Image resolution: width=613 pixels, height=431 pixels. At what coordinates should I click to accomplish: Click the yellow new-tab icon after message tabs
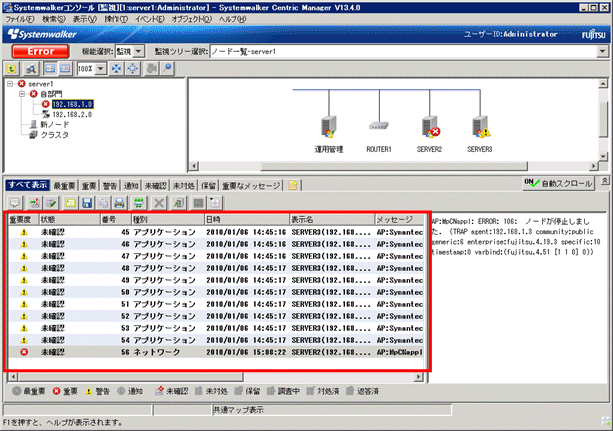(x=292, y=185)
